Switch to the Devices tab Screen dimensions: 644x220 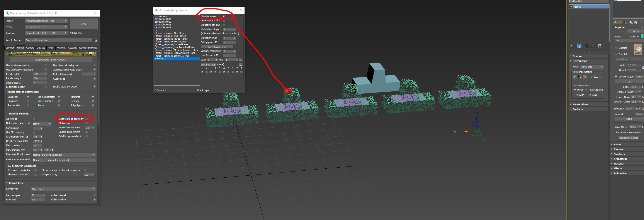pos(41,48)
